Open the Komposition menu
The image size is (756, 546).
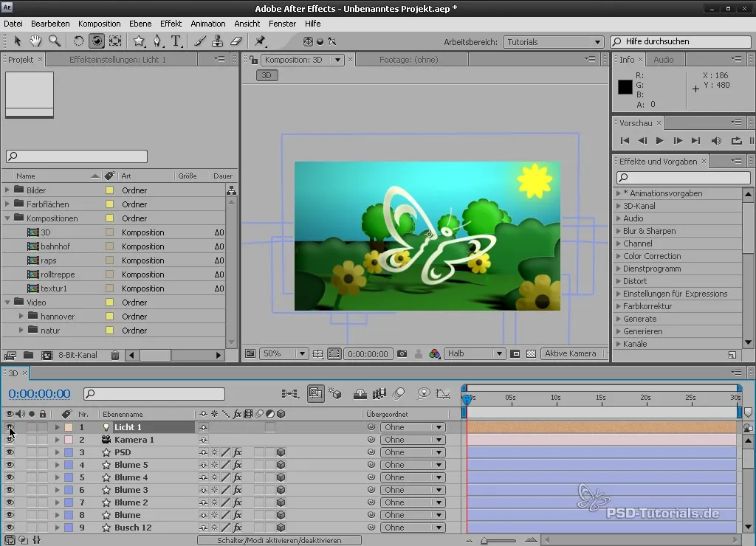point(100,24)
